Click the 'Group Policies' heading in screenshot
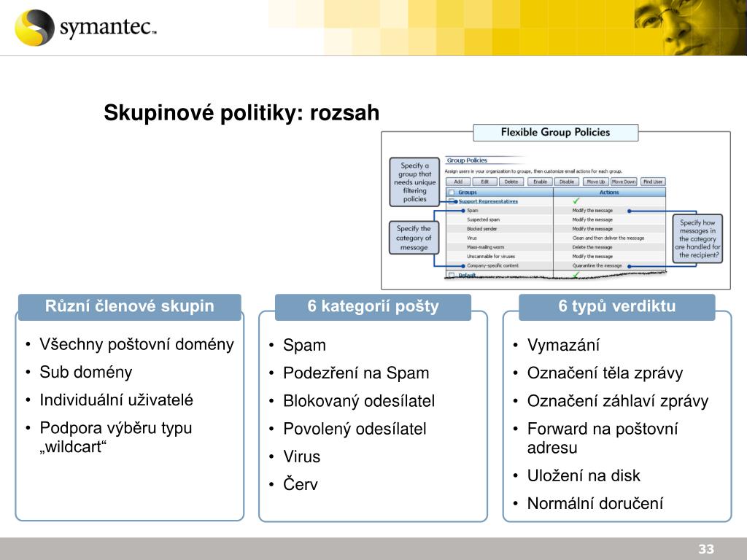Image resolution: width=747 pixels, height=560 pixels. 467,160
